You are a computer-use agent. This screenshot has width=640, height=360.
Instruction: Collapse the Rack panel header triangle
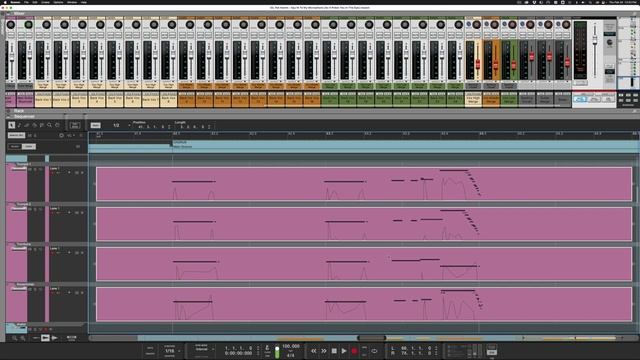[x=9, y=111]
